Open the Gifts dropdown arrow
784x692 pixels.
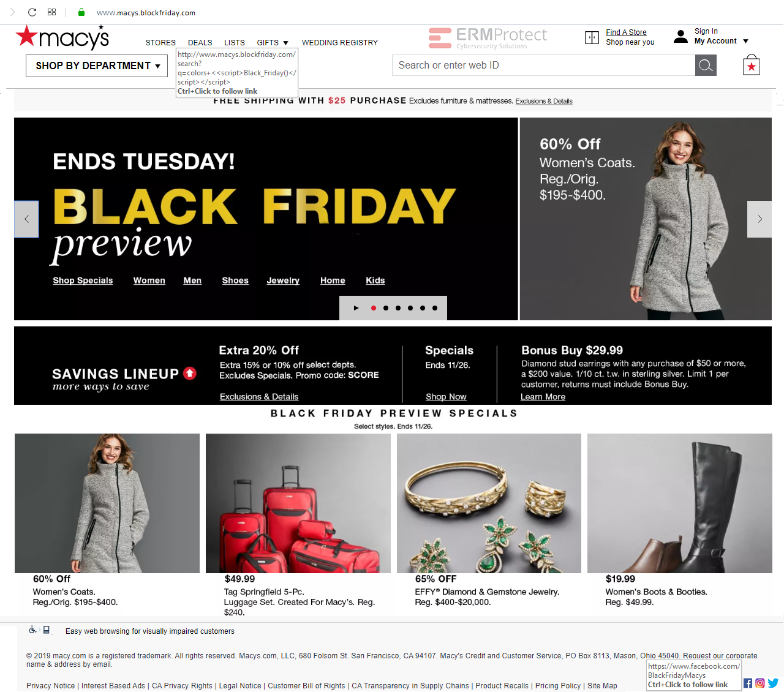[x=285, y=43]
